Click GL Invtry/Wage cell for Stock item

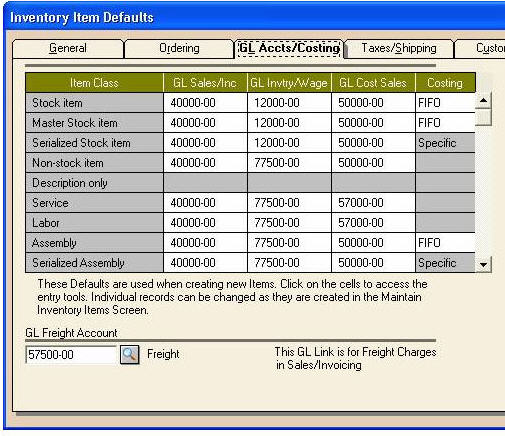(289, 103)
